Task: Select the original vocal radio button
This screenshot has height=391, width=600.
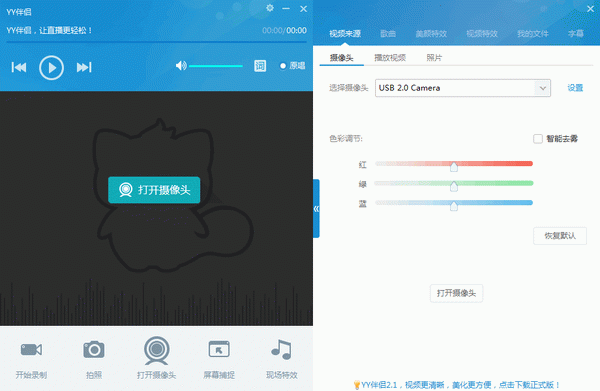Action: coord(283,66)
